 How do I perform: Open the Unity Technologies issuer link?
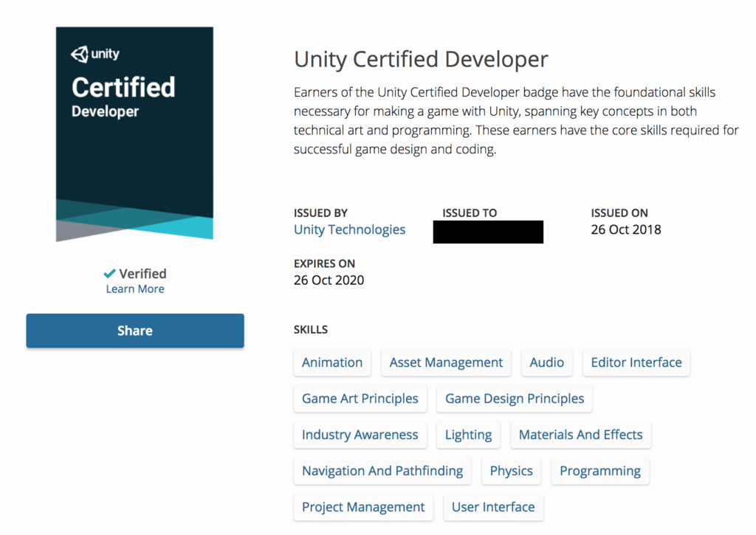pyautogui.click(x=349, y=229)
